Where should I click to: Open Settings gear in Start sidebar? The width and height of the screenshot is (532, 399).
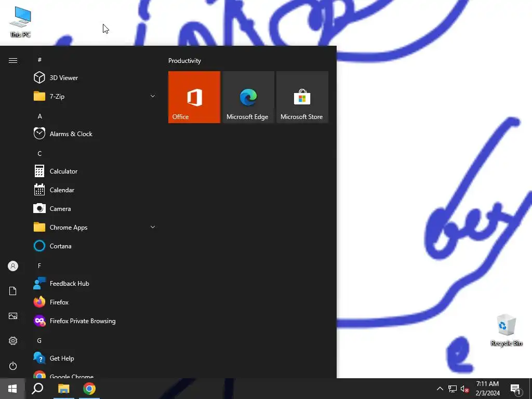(13, 341)
